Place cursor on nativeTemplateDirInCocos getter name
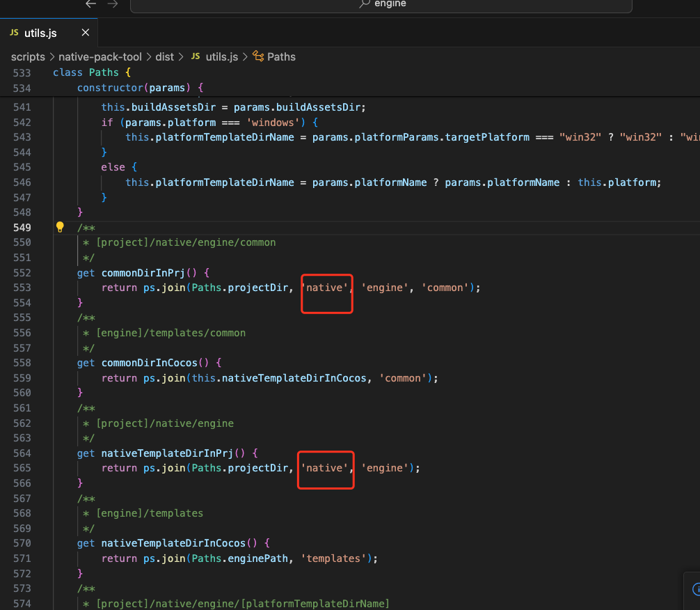The image size is (700, 610). coord(173,543)
